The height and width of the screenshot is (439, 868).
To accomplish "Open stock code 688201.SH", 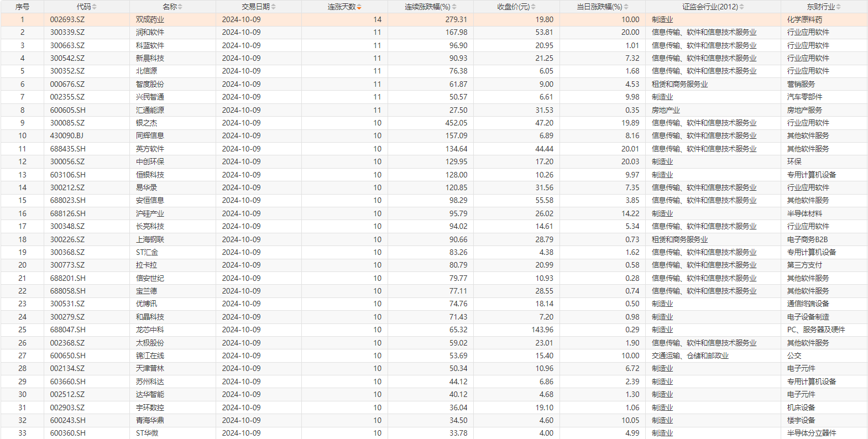I will click(68, 278).
